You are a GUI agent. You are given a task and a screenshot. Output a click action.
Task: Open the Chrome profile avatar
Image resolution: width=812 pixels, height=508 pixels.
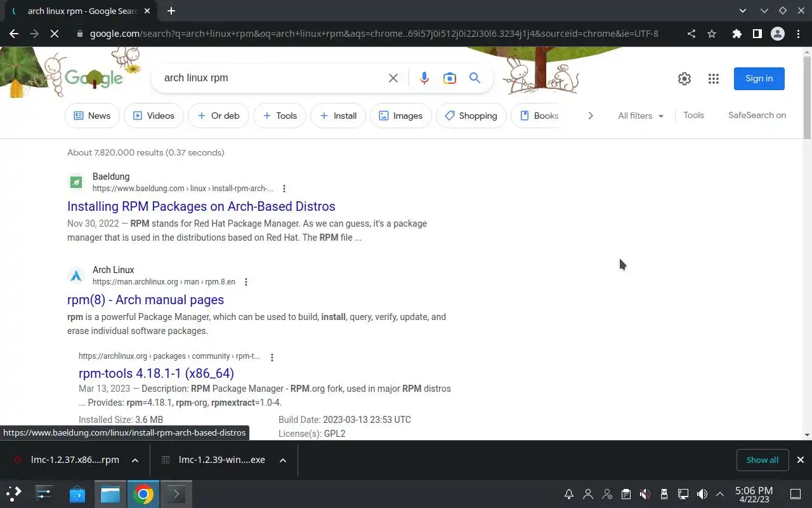click(778, 34)
